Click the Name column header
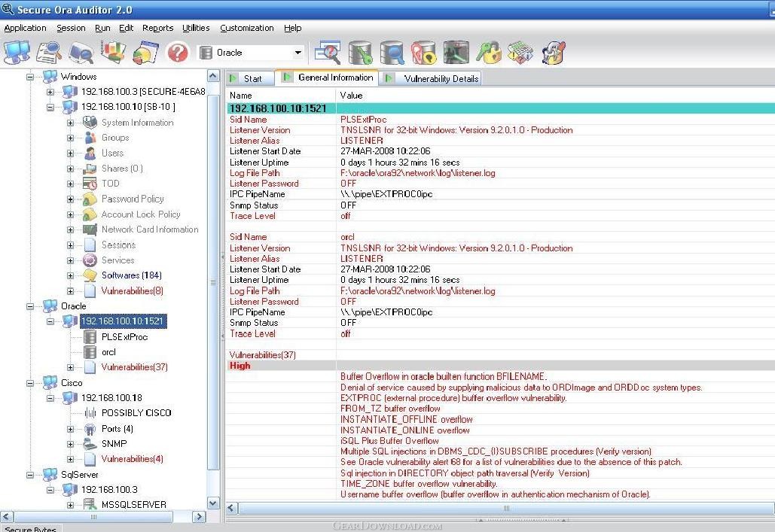The width and height of the screenshot is (775, 532). (281, 96)
